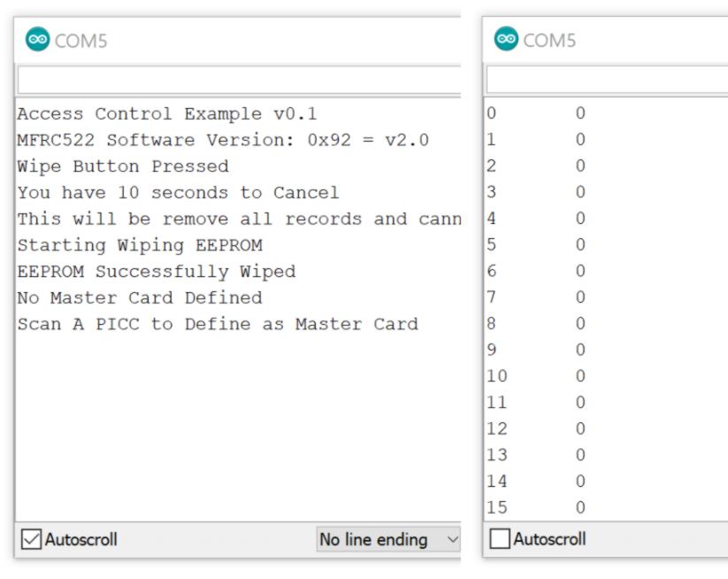
Task: Focus the send field above Access Control output
Action: click(239, 80)
